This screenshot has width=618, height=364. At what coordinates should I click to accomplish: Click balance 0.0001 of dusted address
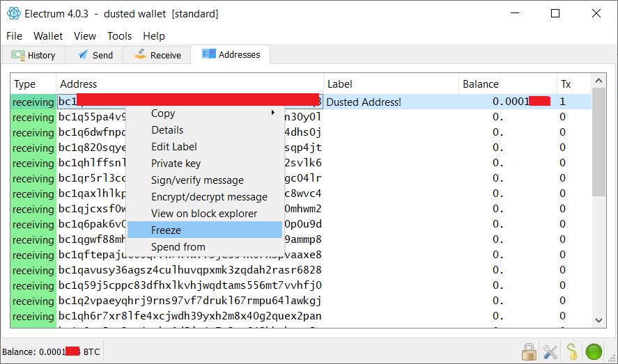coord(508,102)
